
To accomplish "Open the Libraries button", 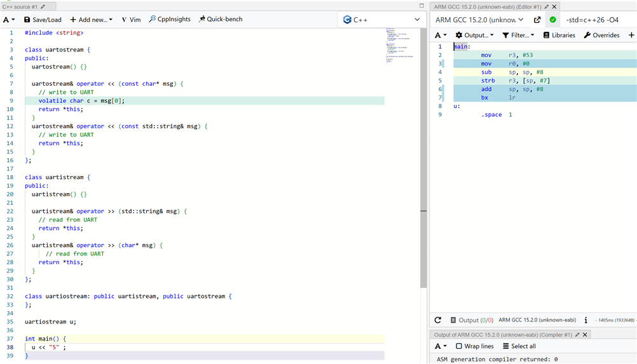I will coord(559,35).
